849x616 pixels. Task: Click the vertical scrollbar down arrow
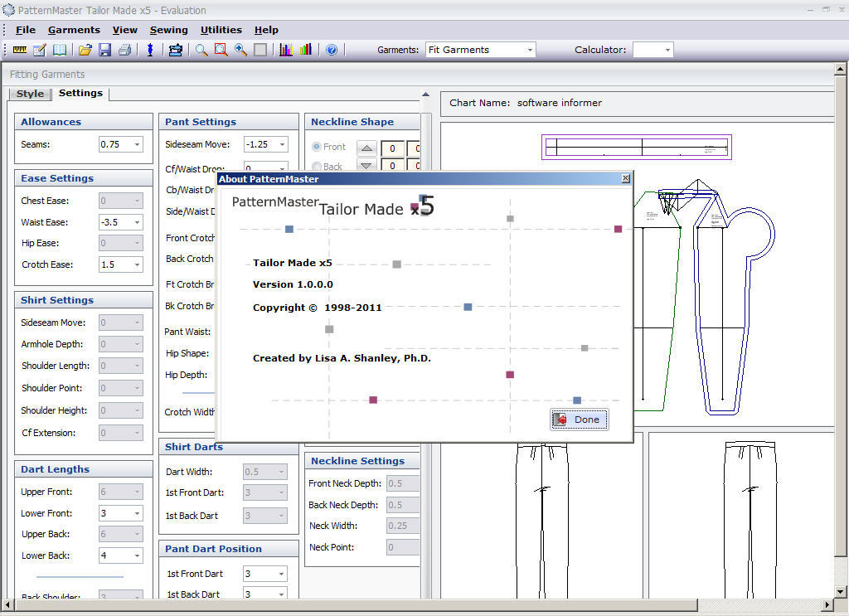pyautogui.click(x=840, y=592)
